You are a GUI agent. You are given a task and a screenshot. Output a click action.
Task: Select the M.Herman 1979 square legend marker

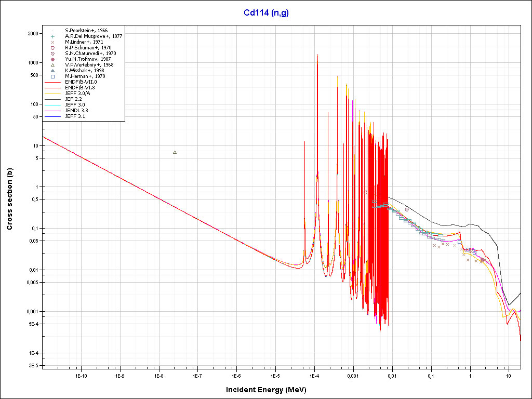coord(53,76)
